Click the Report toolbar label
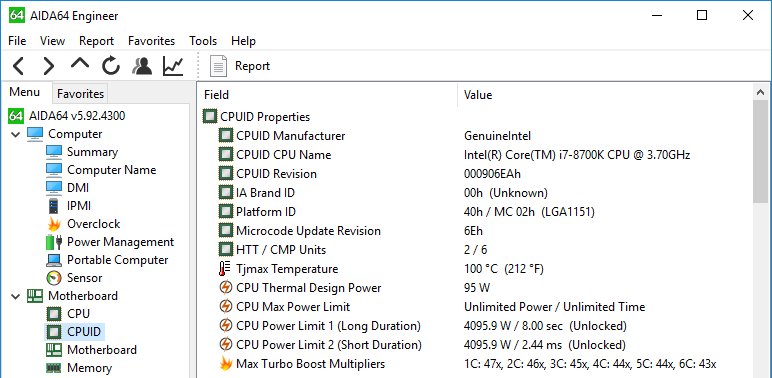The width and height of the screenshot is (772, 378). coord(252,66)
